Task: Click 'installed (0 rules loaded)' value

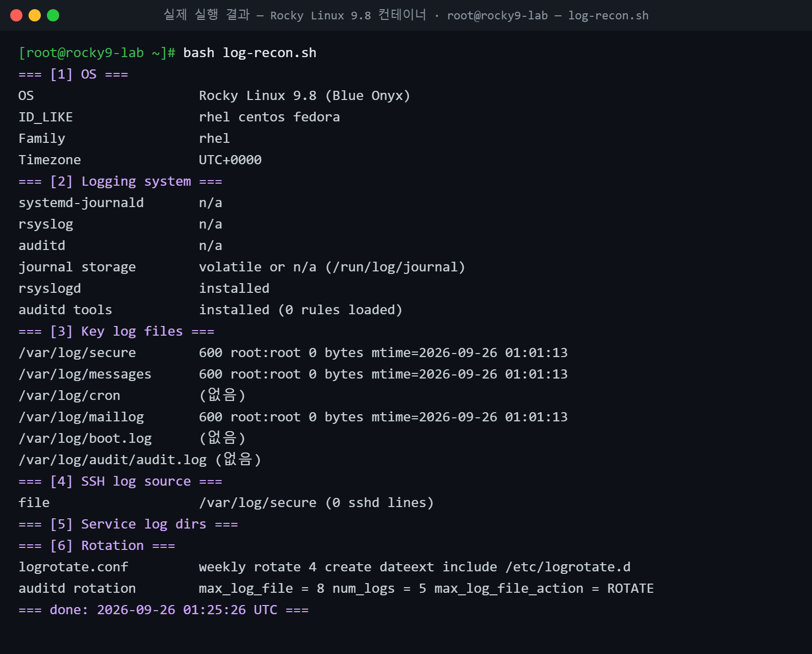Action: point(301,310)
